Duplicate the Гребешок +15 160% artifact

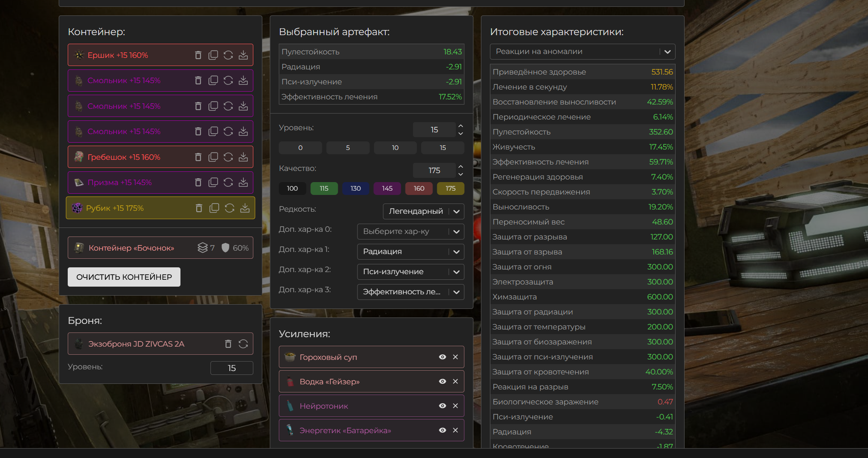point(213,157)
